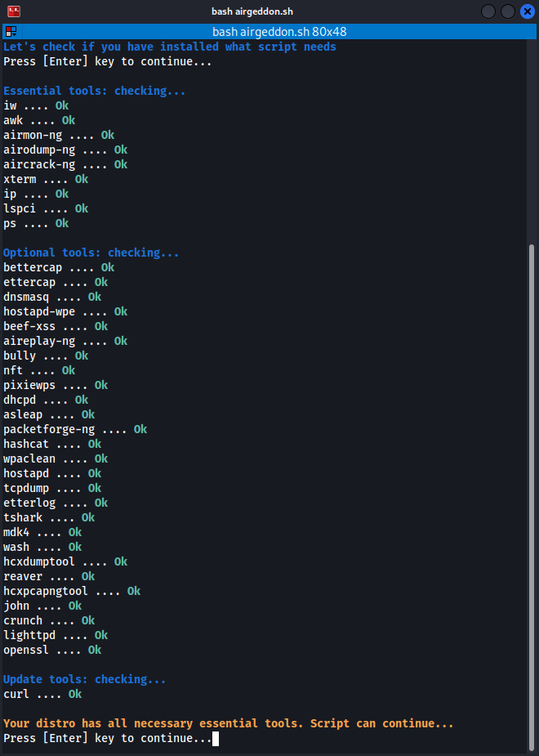The image size is (539, 756).
Task: Click the 'beef-xss' line
Action: (56, 326)
